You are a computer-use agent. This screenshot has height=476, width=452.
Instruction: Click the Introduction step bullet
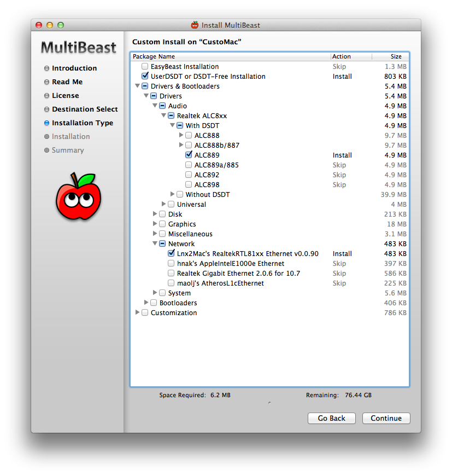pyautogui.click(x=46, y=68)
